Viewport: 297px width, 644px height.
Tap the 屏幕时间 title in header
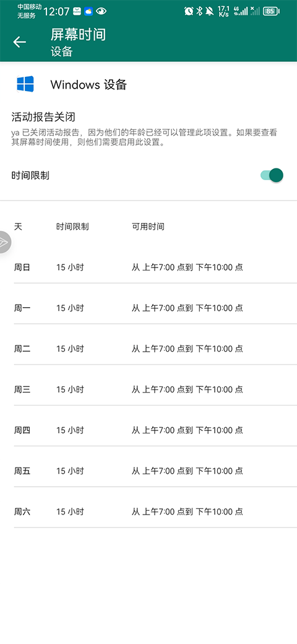[79, 34]
